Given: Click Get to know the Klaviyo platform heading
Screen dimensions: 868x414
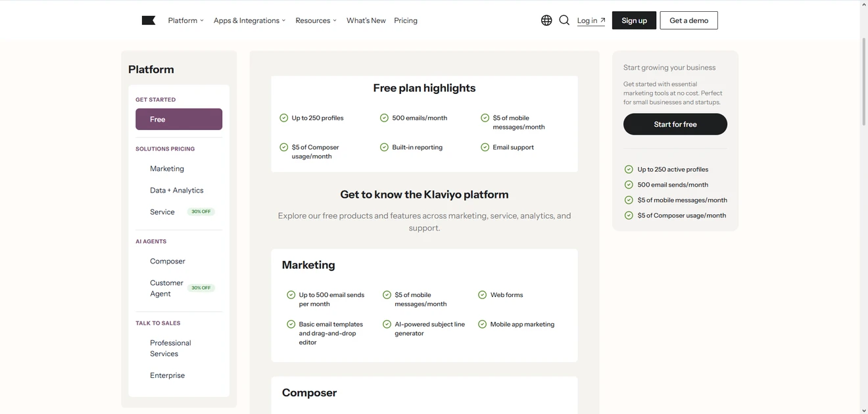Looking at the screenshot, I should pyautogui.click(x=424, y=195).
